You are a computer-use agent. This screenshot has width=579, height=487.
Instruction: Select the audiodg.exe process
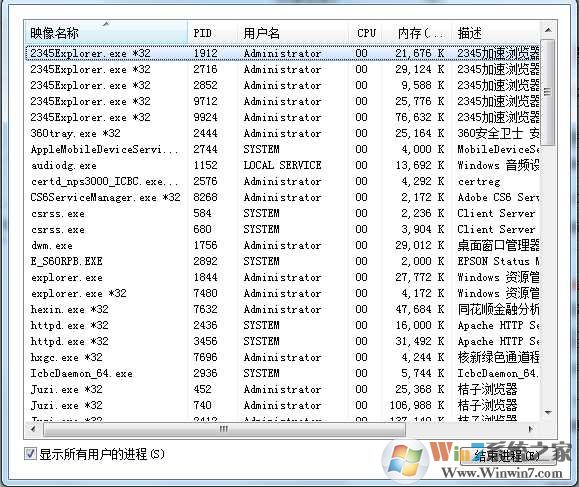pyautogui.click(x=282, y=165)
